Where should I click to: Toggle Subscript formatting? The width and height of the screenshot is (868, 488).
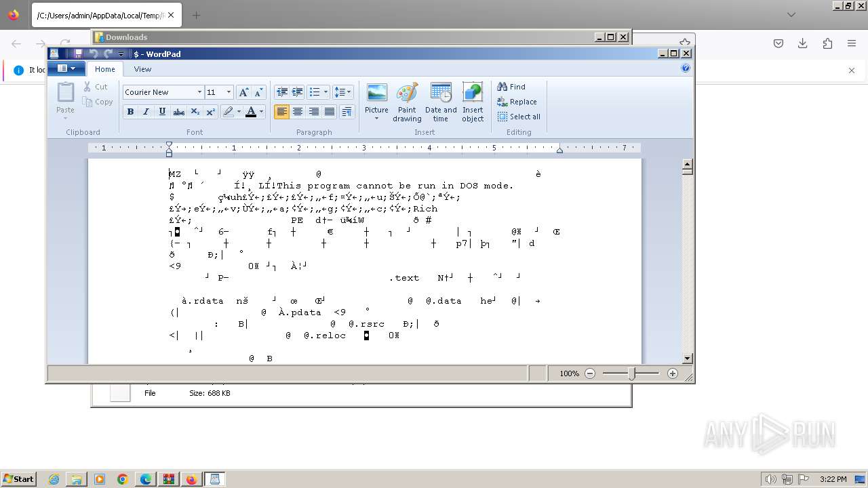pos(195,112)
